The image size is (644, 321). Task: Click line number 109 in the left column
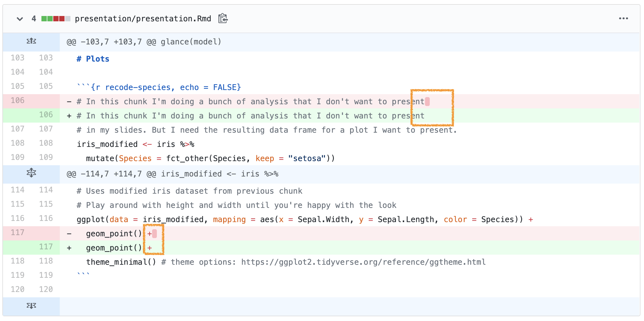tap(17, 157)
